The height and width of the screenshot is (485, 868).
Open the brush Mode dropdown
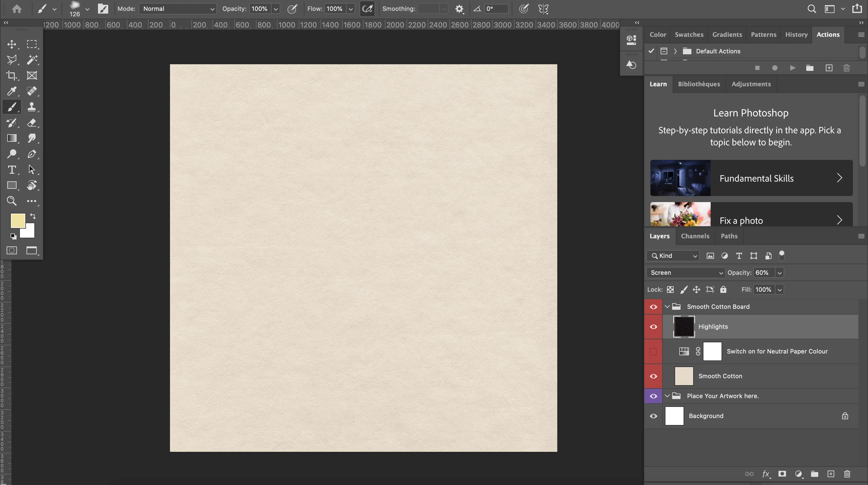[x=178, y=9]
